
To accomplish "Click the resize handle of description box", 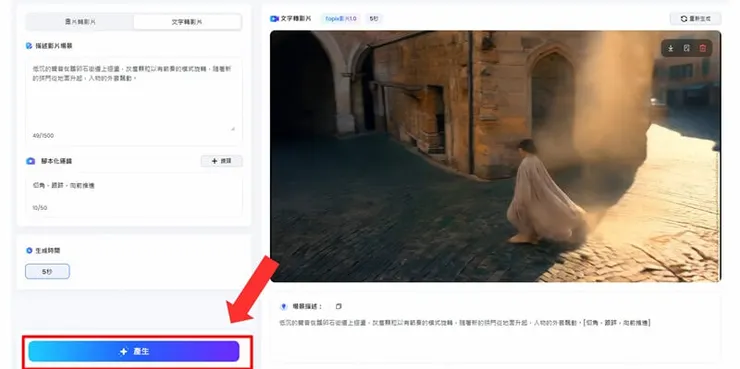I will pos(232,128).
